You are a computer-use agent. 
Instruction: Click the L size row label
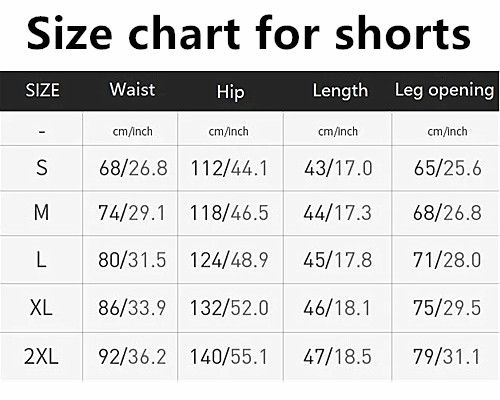pos(41,260)
